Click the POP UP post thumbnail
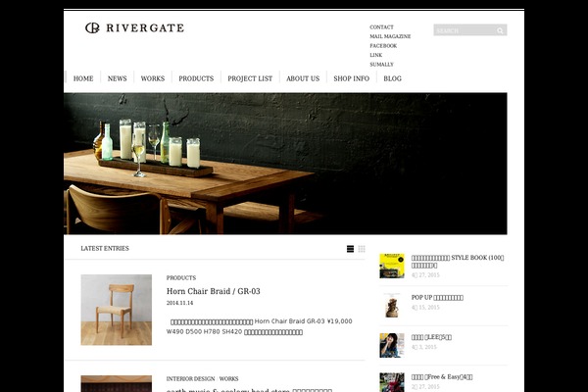This screenshot has width=588, height=392. [392, 306]
